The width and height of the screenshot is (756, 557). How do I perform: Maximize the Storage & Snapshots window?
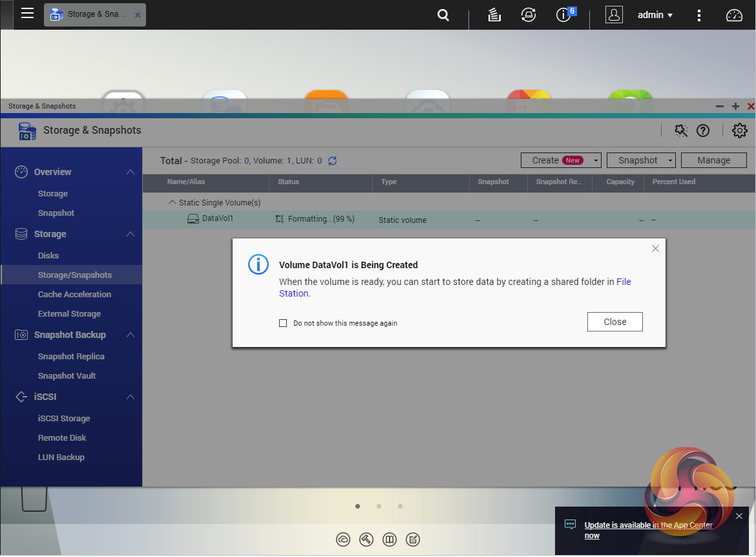735,106
